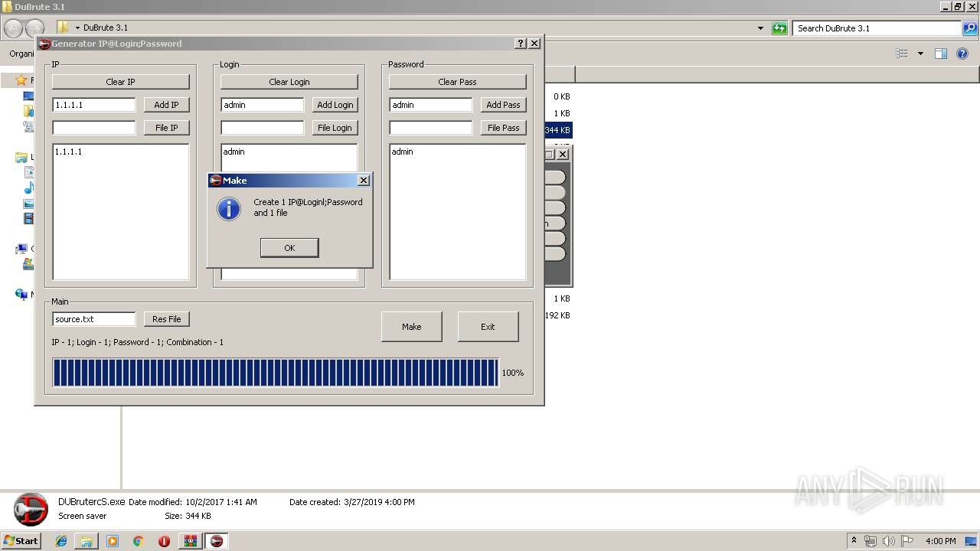Expand the view options dropdown arrow
980x551 pixels.
point(920,54)
